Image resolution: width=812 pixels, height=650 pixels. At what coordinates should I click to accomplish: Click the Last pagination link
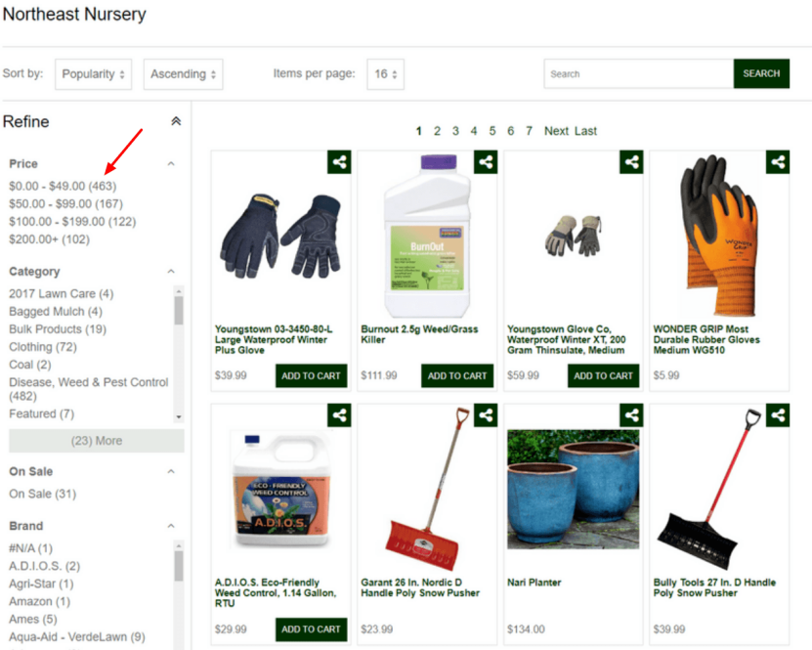click(x=585, y=131)
